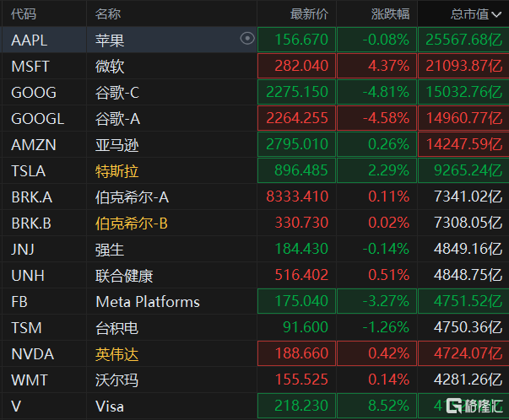
Task: Click the price 8333.410 for BRK.A
Action: tap(297, 197)
